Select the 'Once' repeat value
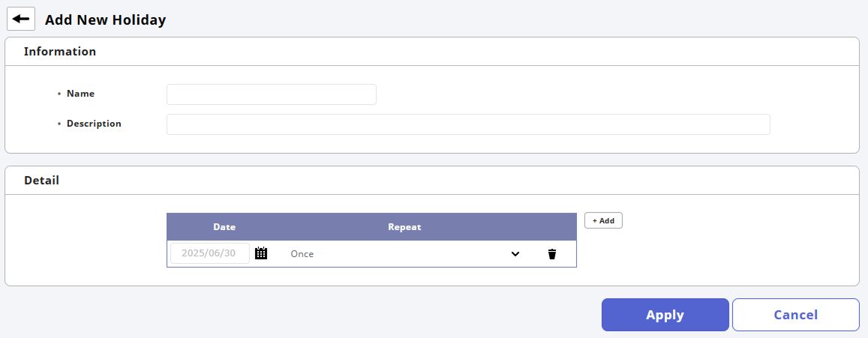 (x=302, y=254)
